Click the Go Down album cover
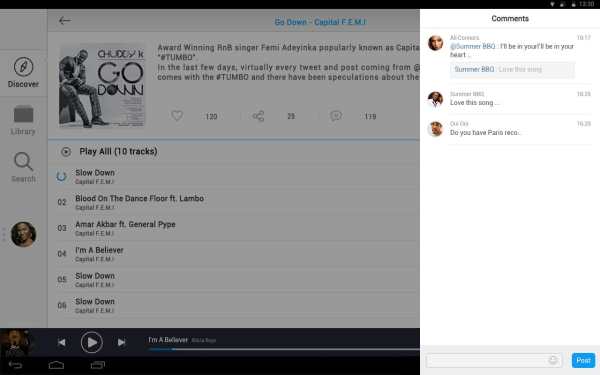Viewport: 600px width, 375px height. click(x=102, y=87)
